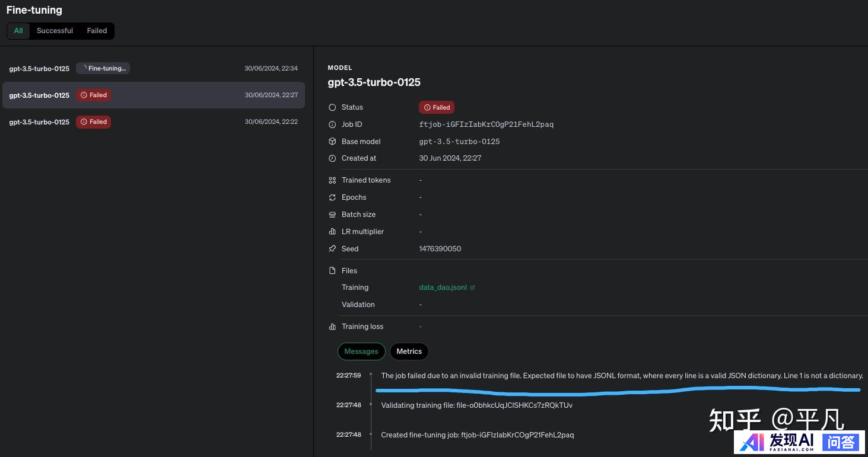Click the external link icon beside data_dao.jsonl

(472, 287)
